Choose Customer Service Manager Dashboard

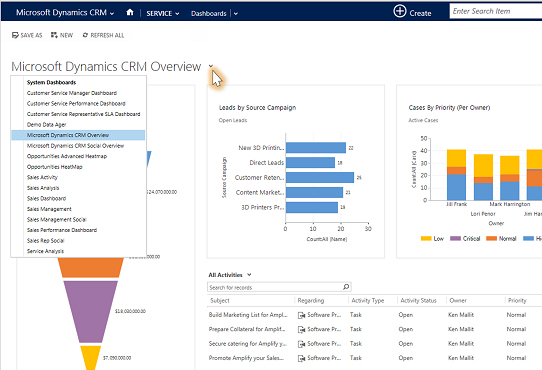click(72, 93)
